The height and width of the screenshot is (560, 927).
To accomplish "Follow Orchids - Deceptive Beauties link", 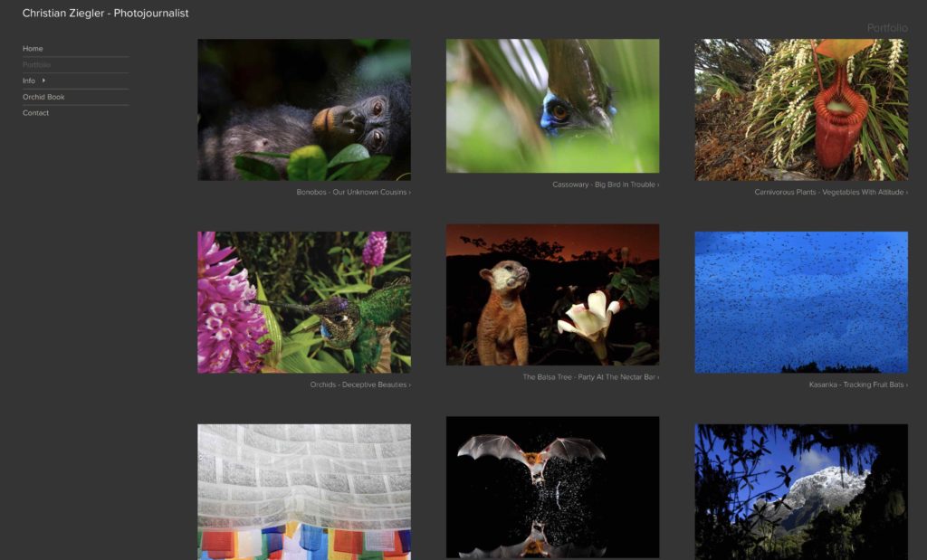I will [x=360, y=384].
